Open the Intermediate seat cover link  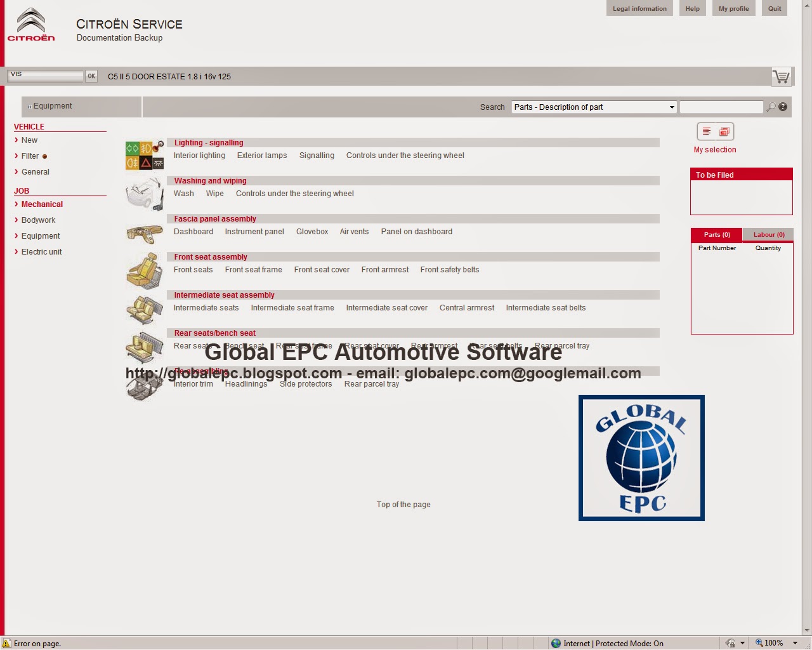tap(387, 308)
